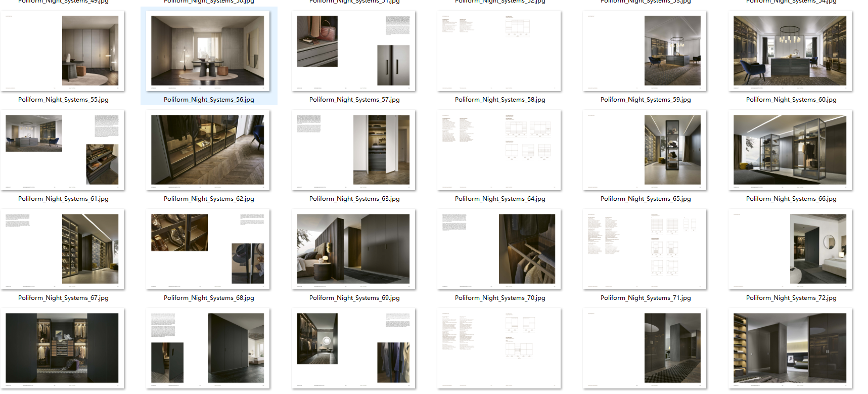This screenshot has height=394, width=868.
Task: Select the Poliform_Night_Systems_70.jpg thumbnail image
Action: (499, 249)
